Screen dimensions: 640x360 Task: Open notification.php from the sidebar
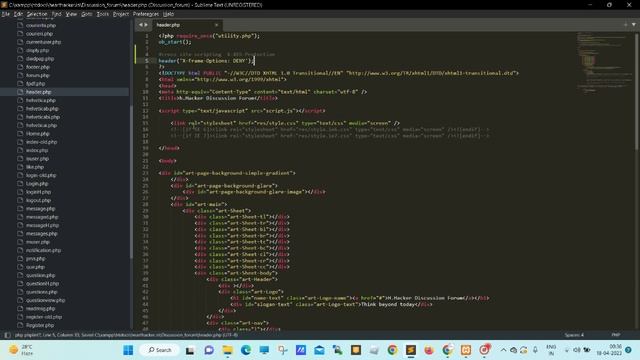[x=43, y=251]
